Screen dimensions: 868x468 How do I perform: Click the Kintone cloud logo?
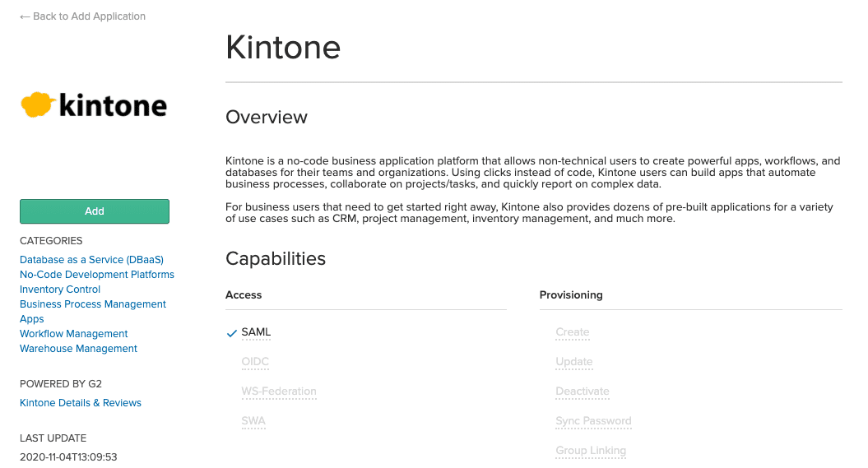coord(94,105)
